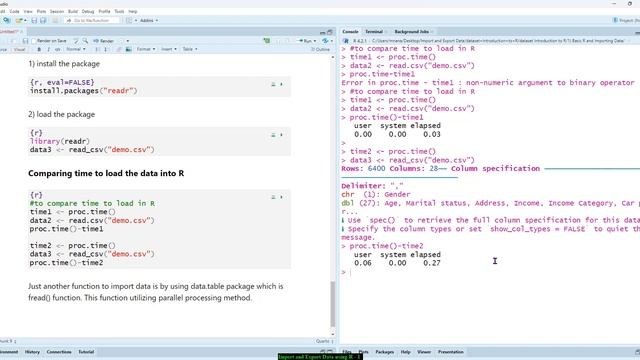This screenshot has width=640, height=360.
Task: Click the console input prompt line
Action: [x=490, y=272]
